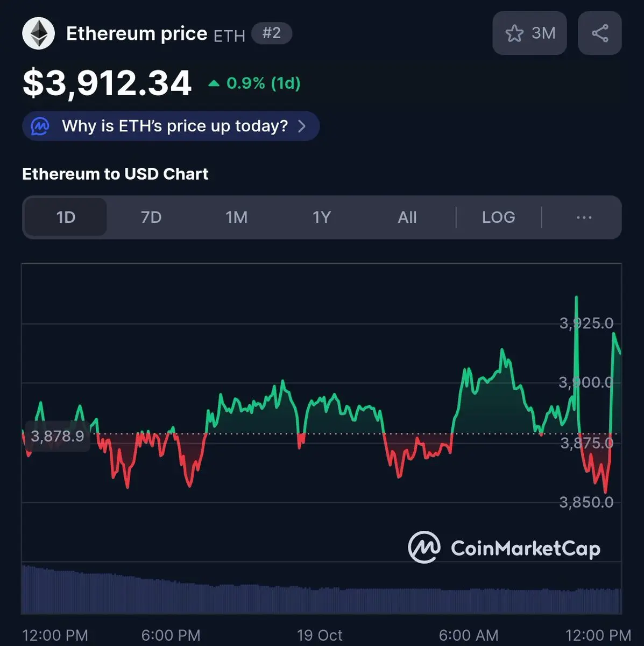Click the star watchlist icon
The height and width of the screenshot is (646, 644).
514,33
